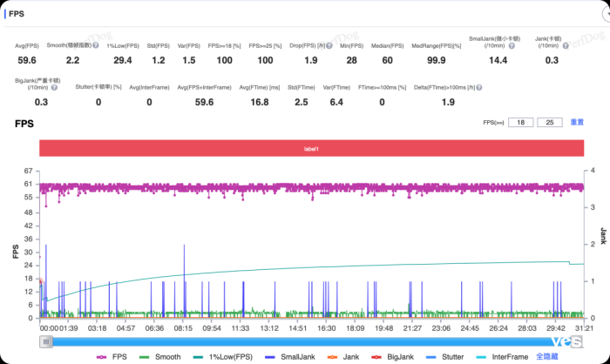Click the FPS threshold field showing 18
The image size is (610, 364).
[521, 123]
